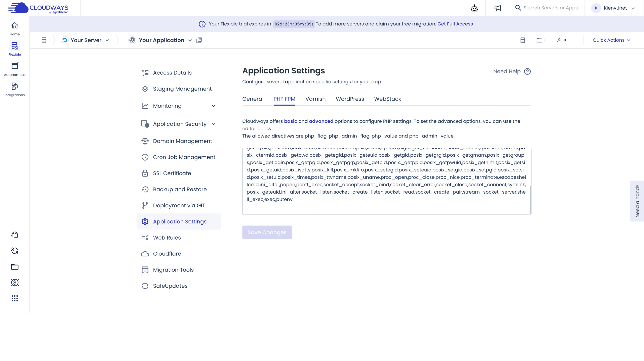Switch to the Varnish tab
644x361 pixels.
[315, 99]
